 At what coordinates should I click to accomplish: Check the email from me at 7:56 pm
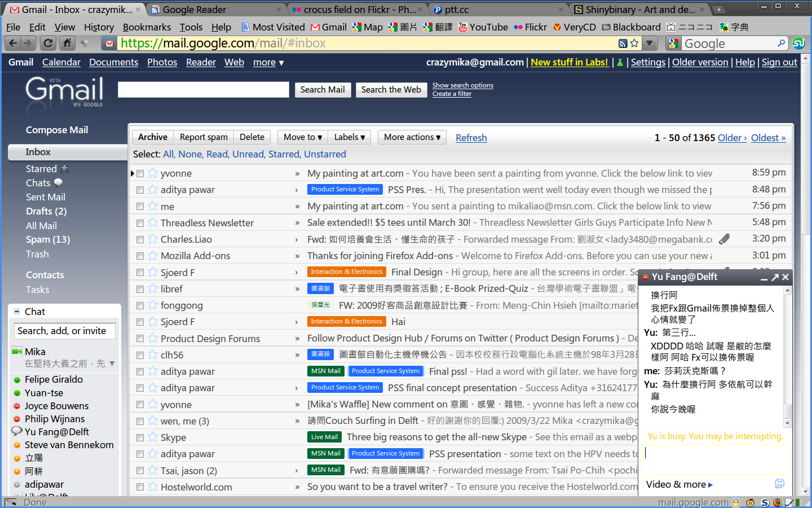140,207
